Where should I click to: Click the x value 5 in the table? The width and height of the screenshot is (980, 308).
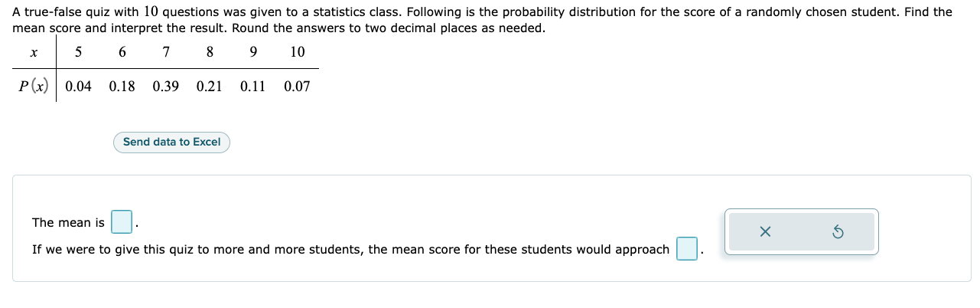click(79, 52)
